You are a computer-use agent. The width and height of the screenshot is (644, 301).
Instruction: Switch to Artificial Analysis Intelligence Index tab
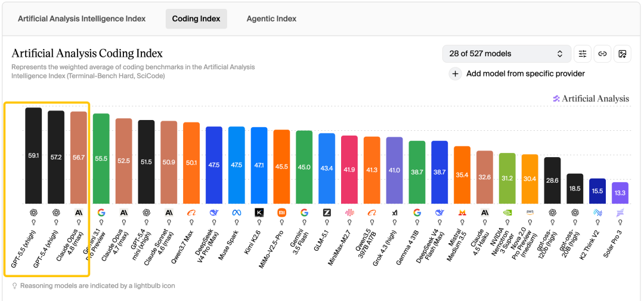click(x=82, y=19)
